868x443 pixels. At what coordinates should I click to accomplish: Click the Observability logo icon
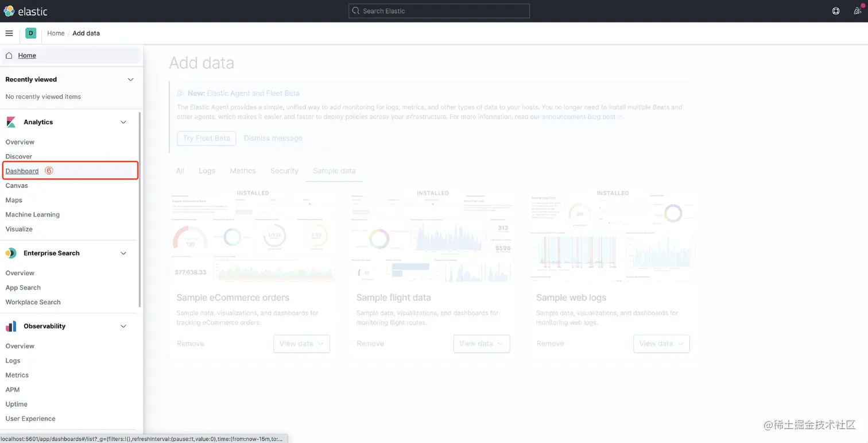click(11, 326)
